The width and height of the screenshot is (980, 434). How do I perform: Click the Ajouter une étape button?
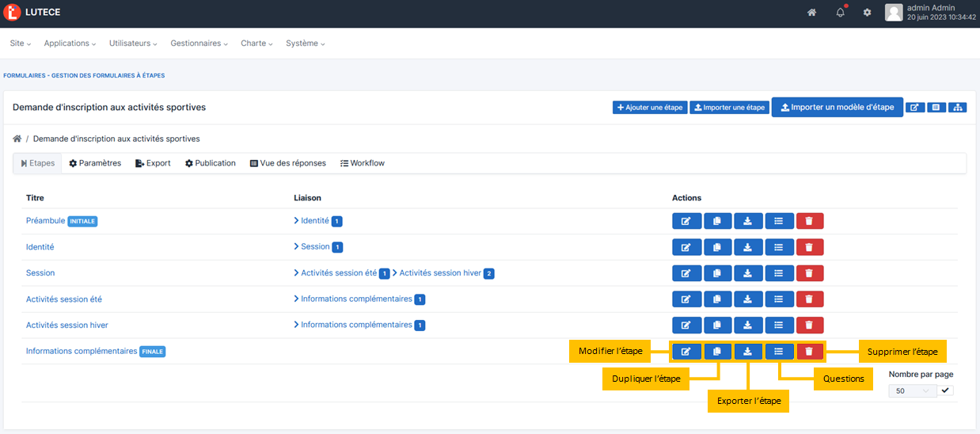click(x=649, y=108)
